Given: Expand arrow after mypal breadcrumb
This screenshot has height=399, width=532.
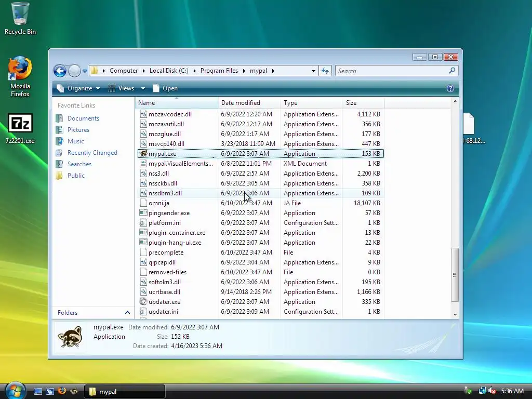Looking at the screenshot, I should tap(273, 71).
